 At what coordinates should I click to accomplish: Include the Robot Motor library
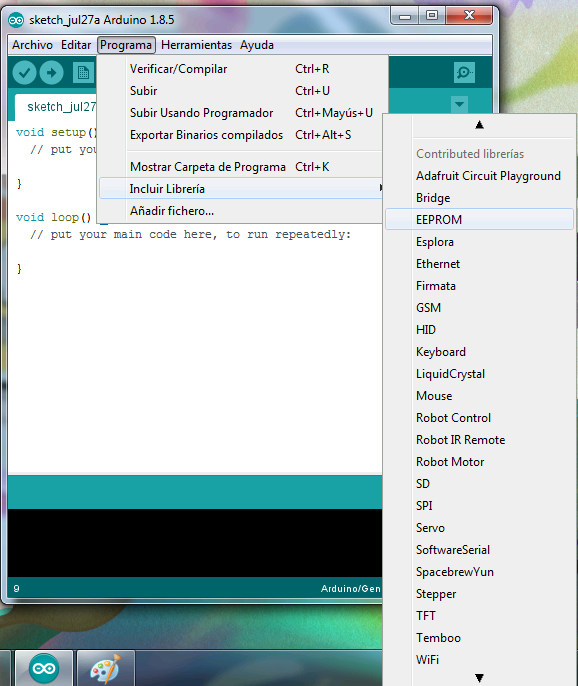tap(480, 462)
